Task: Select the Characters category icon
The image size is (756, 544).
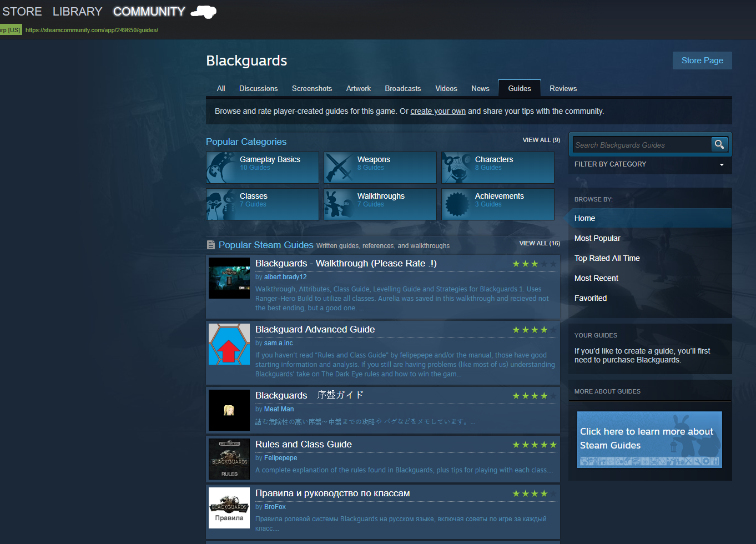Action: 457,168
